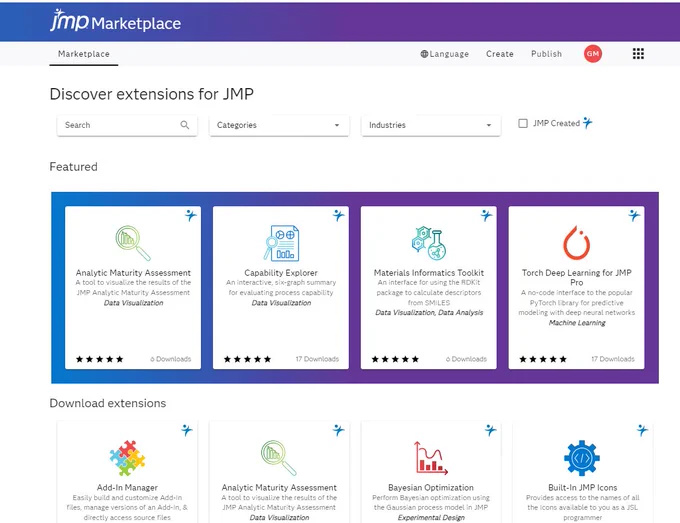The width and height of the screenshot is (680, 523).
Task: Click the JMP Marketplace logo
Action: (x=115, y=21)
